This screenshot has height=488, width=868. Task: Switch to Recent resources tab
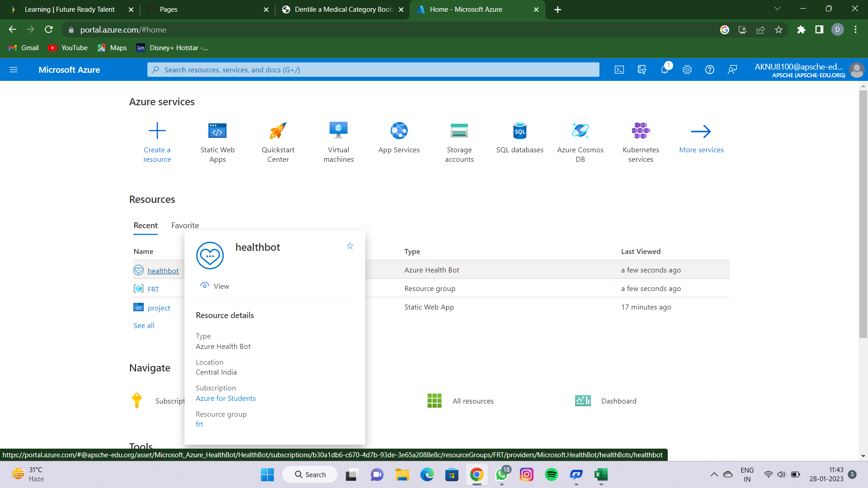point(146,225)
